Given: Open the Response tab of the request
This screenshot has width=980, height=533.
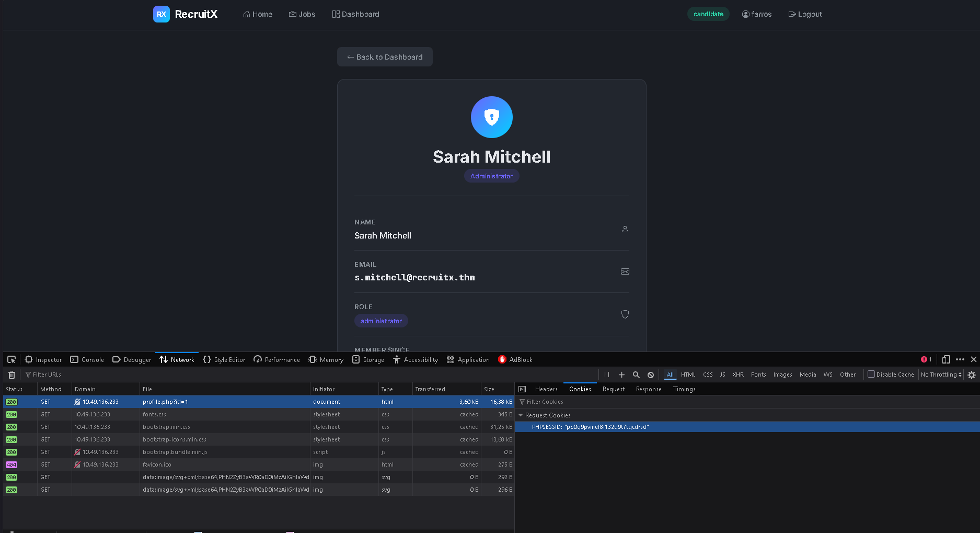Looking at the screenshot, I should tap(649, 389).
